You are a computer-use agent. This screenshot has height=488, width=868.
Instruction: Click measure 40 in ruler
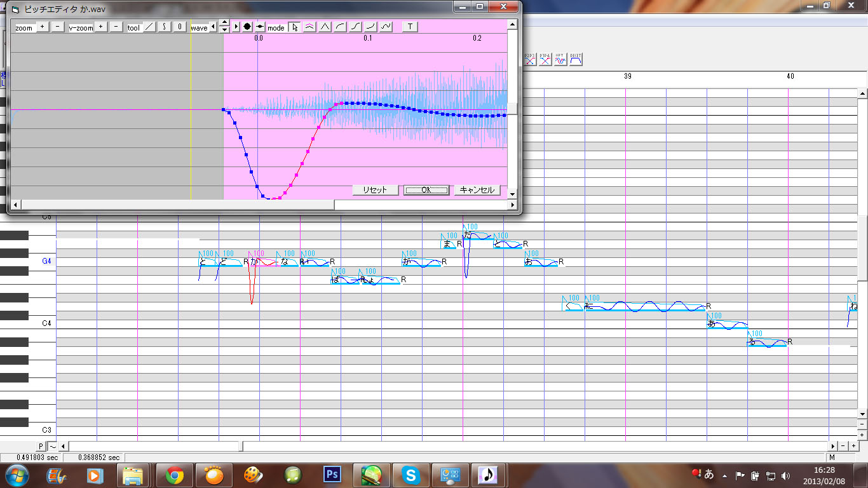click(790, 76)
